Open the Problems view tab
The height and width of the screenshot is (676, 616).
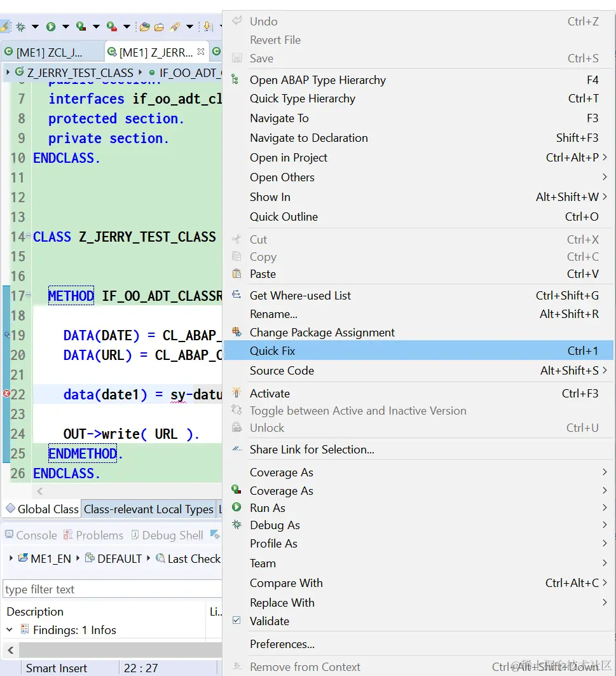coord(93,535)
